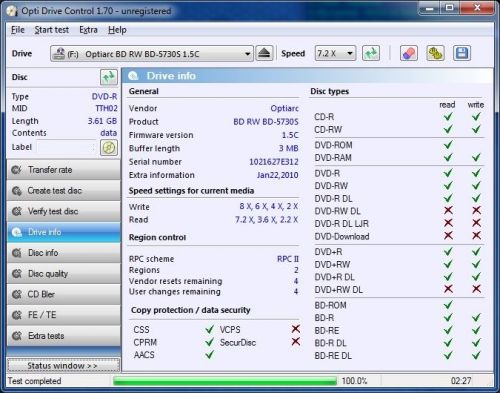Select the FE / TE tab

pyautogui.click(x=64, y=315)
